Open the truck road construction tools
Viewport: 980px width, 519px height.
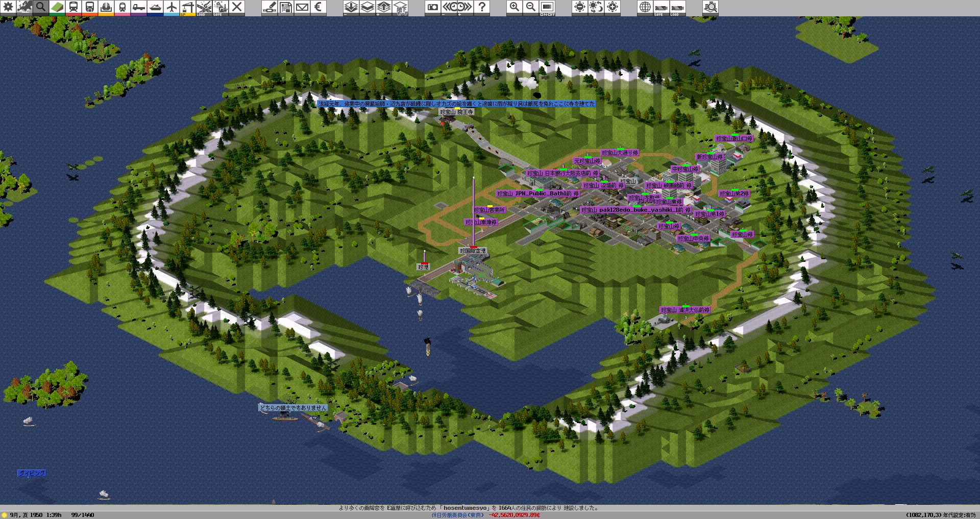139,8
